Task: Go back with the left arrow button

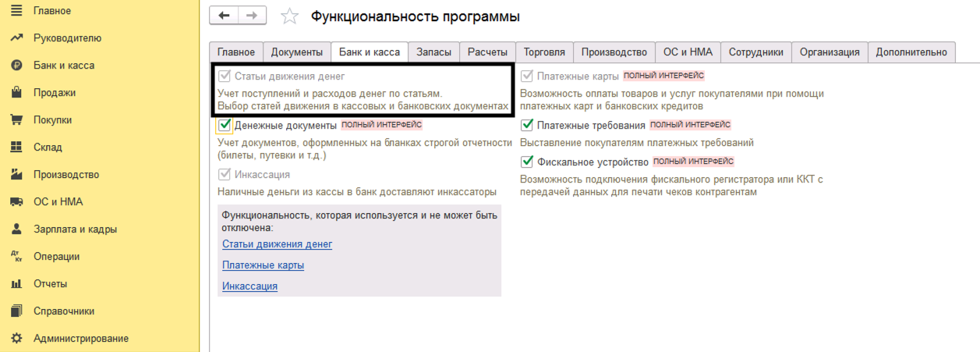Action: (225, 16)
